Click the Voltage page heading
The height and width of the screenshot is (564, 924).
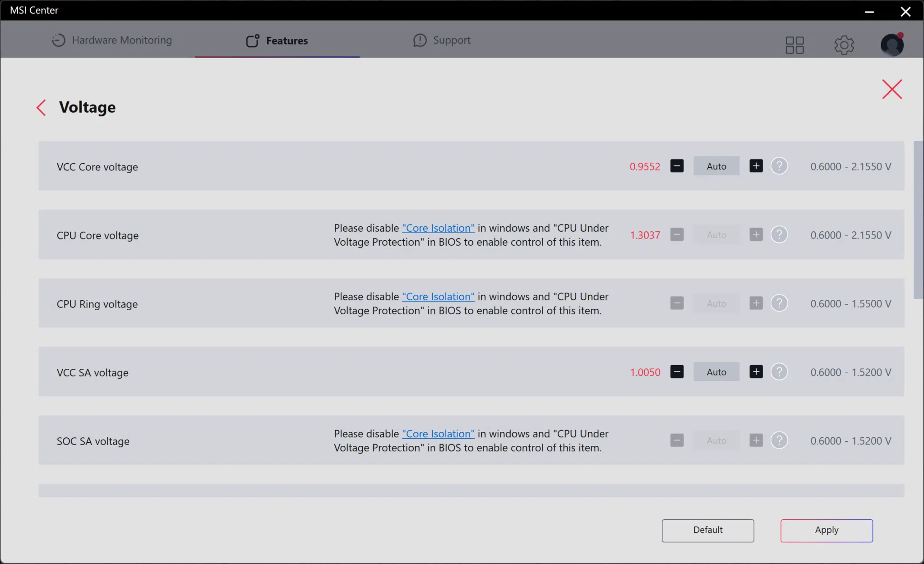pyautogui.click(x=87, y=107)
